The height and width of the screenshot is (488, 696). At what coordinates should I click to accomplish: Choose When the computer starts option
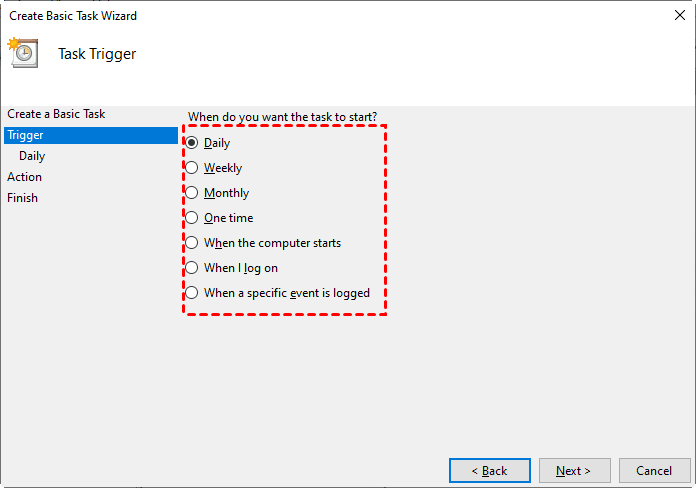pyautogui.click(x=193, y=243)
